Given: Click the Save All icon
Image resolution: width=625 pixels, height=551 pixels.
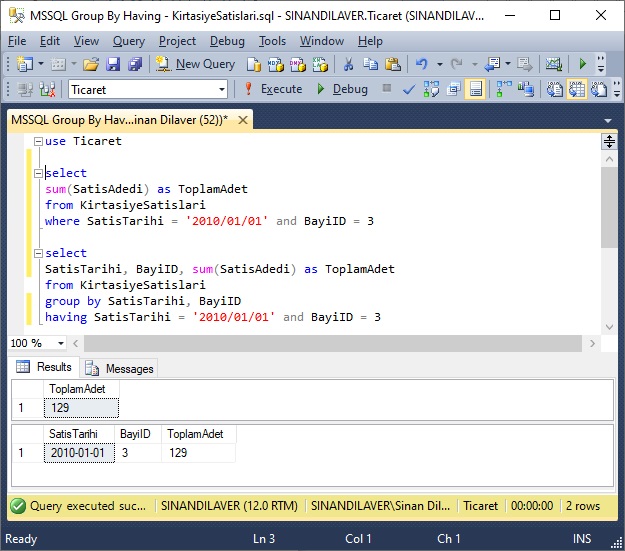Looking at the screenshot, I should (x=135, y=64).
